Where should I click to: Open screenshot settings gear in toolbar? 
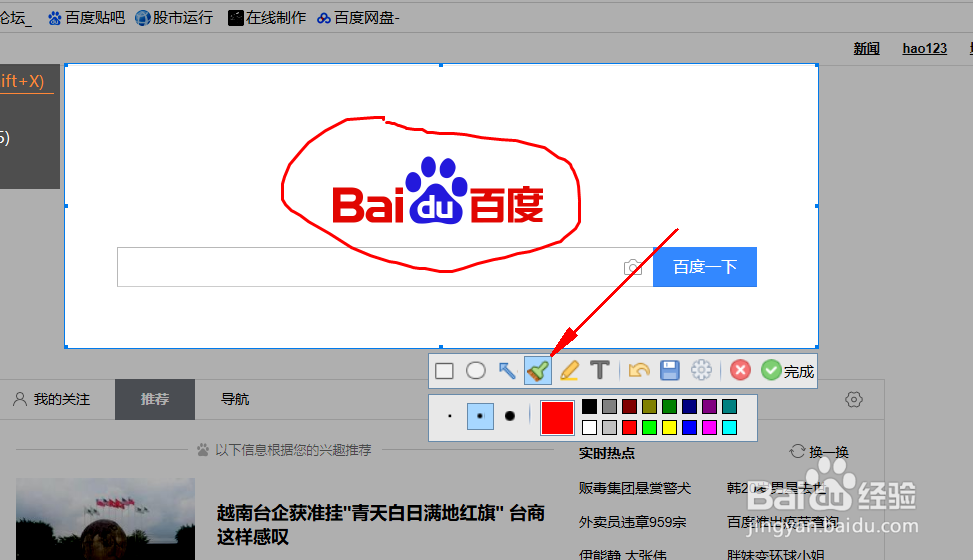(x=701, y=371)
